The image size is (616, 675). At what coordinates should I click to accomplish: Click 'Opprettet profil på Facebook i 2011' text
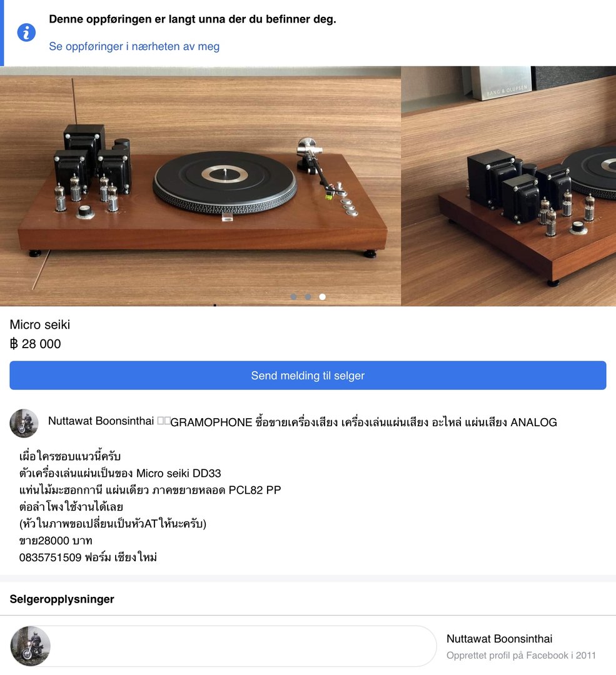pos(521,655)
